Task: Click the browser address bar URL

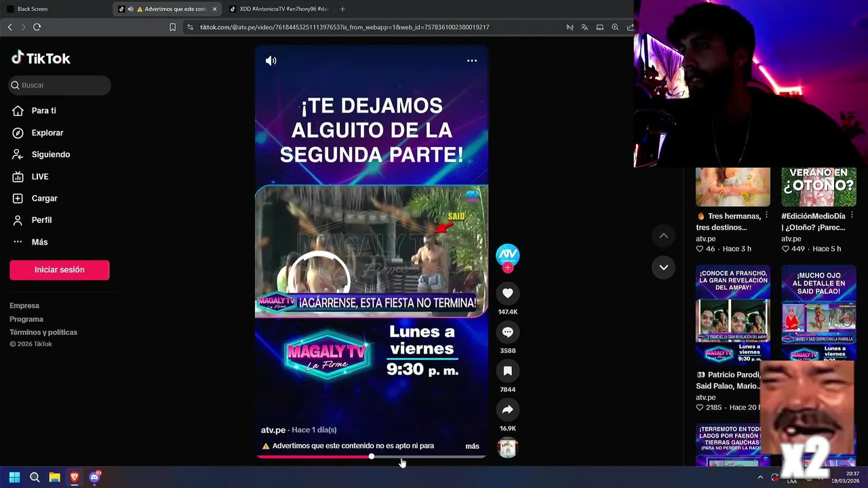Action: point(344,27)
